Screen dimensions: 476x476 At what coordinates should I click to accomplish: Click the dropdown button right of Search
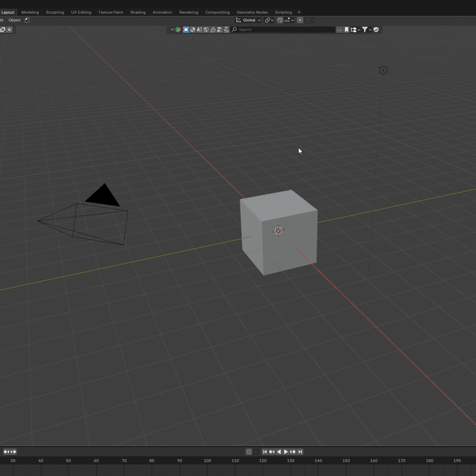click(x=339, y=30)
